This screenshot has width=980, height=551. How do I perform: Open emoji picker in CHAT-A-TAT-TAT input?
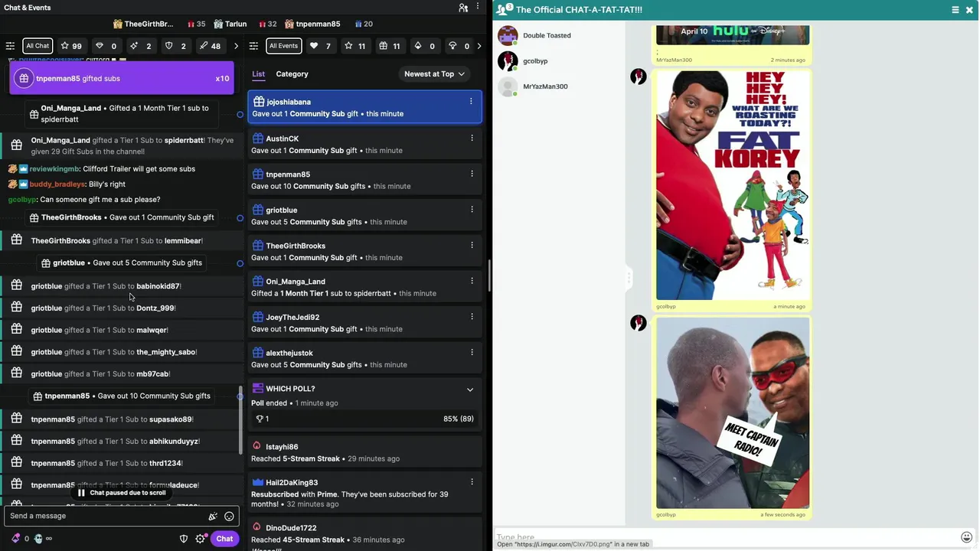(x=967, y=537)
